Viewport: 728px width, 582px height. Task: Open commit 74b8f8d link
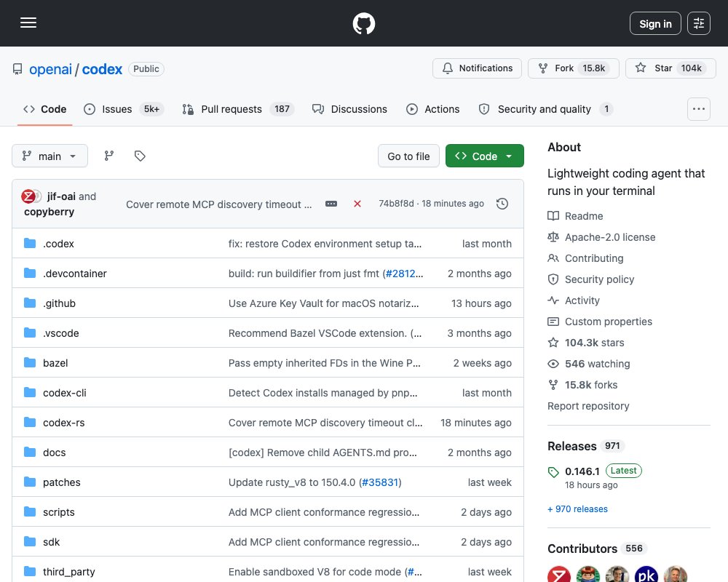[x=396, y=204]
